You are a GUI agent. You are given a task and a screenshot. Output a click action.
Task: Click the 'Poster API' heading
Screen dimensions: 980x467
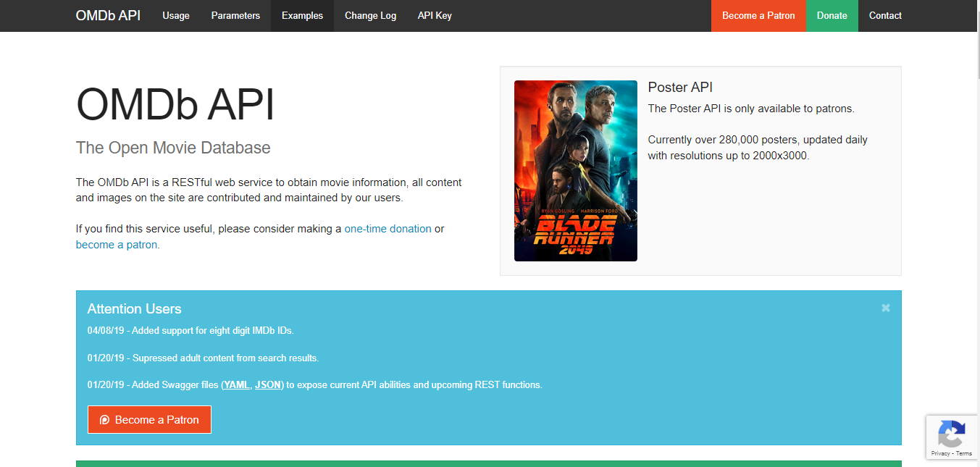tap(680, 88)
